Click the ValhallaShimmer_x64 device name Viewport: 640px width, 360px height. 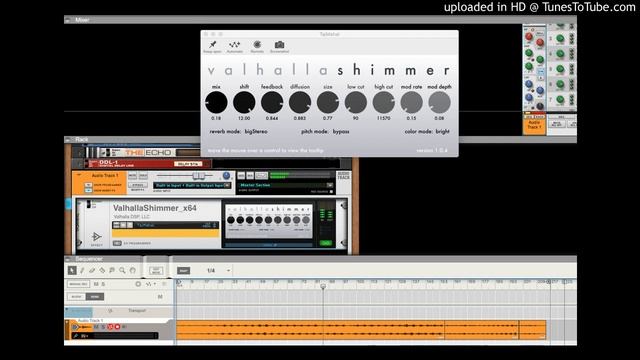155,208
